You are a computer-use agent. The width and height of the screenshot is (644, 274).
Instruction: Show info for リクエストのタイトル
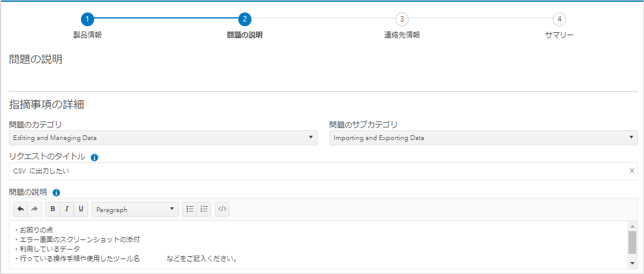(x=94, y=157)
